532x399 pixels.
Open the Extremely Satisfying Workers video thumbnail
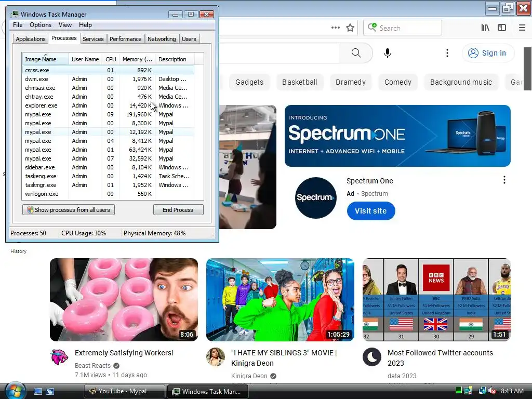pyautogui.click(x=124, y=300)
